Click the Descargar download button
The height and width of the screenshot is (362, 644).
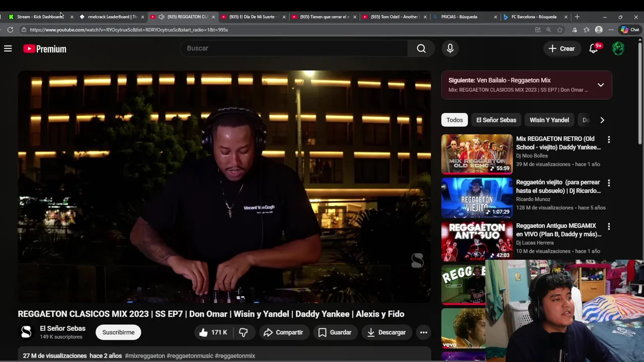(x=386, y=332)
